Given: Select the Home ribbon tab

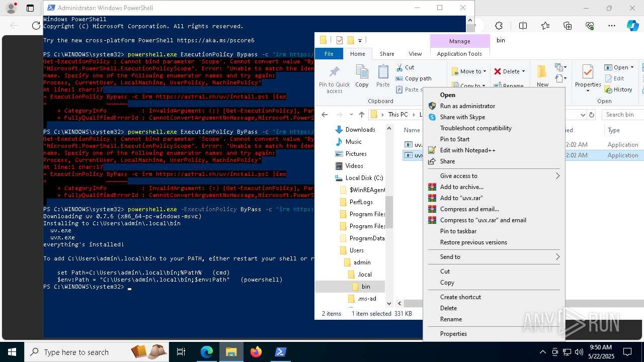Looking at the screenshot, I should pos(358,54).
